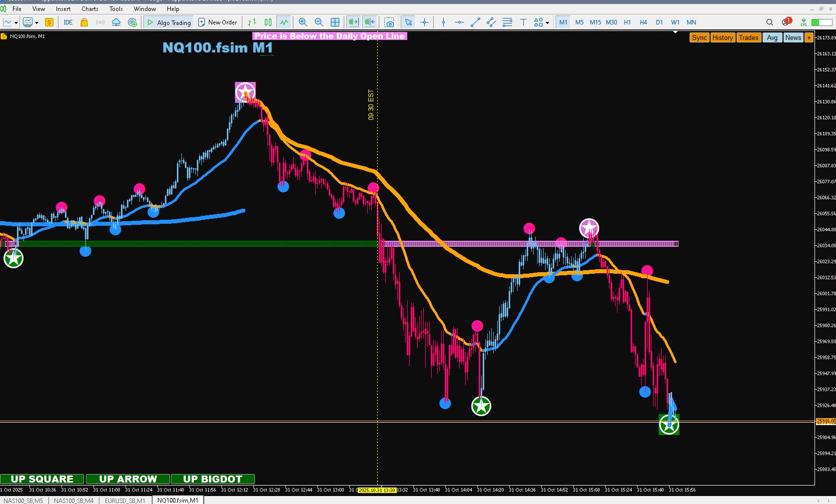Select the D1 timeframe
Viewport: 836px width, 504px height.
click(659, 22)
